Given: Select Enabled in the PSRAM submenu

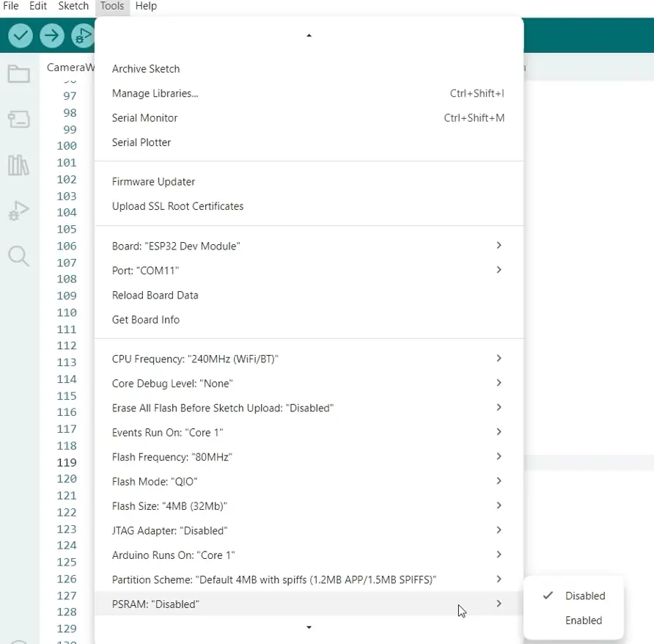Looking at the screenshot, I should click(x=584, y=620).
